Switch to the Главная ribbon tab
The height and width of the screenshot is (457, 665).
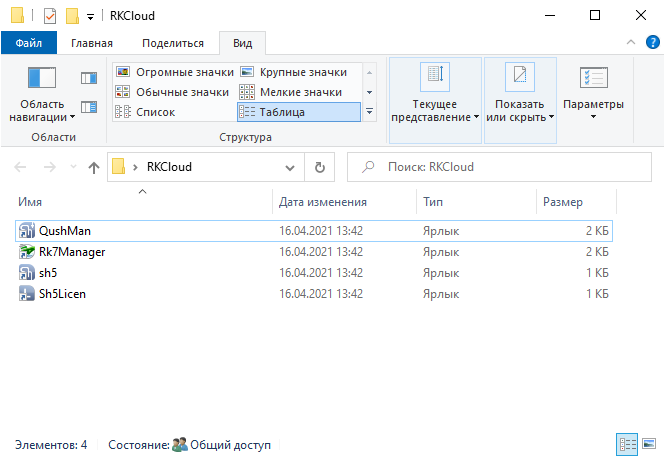(91, 43)
